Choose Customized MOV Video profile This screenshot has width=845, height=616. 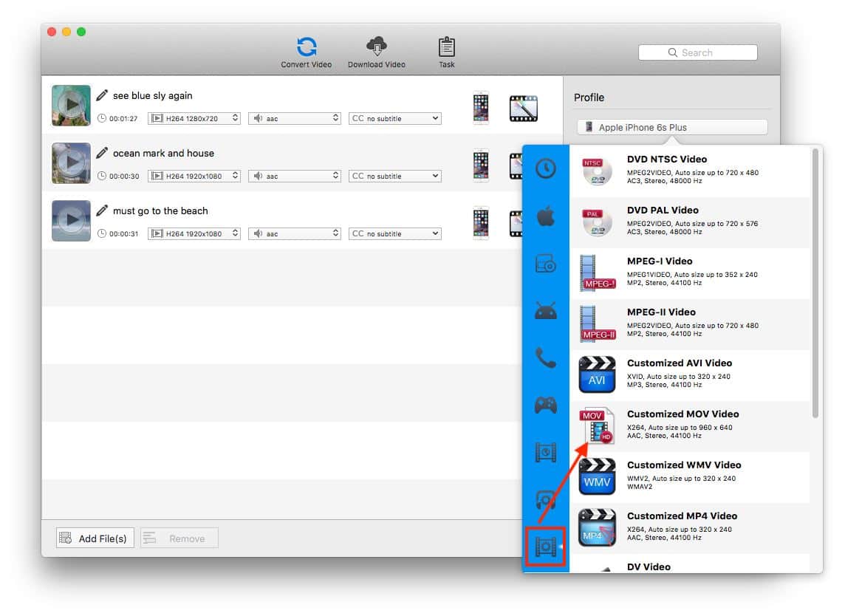(x=690, y=425)
